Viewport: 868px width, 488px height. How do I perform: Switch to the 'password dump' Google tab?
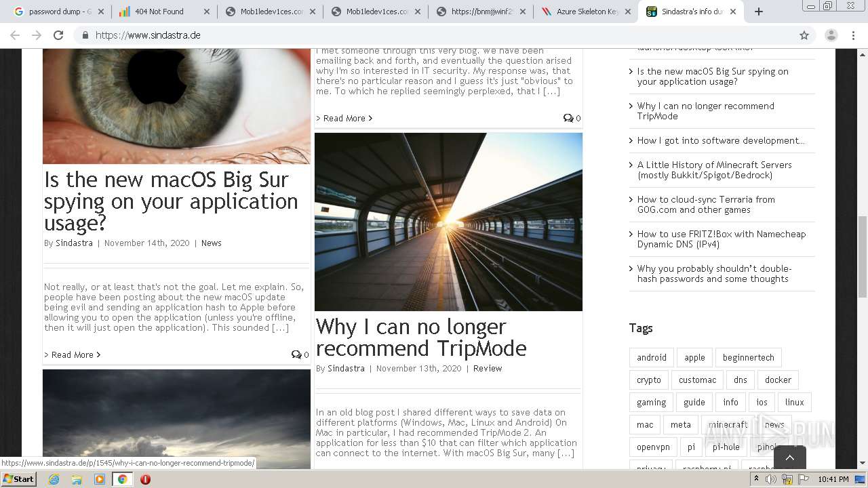pyautogui.click(x=57, y=12)
